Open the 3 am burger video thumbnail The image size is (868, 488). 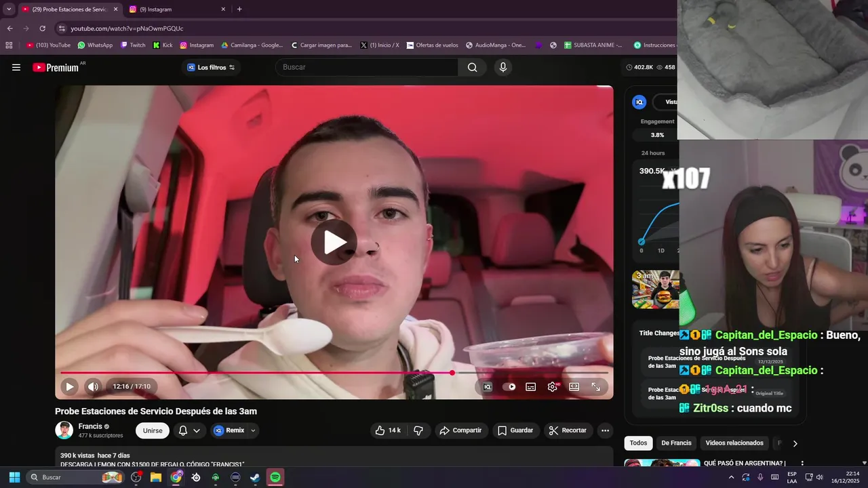[656, 289]
